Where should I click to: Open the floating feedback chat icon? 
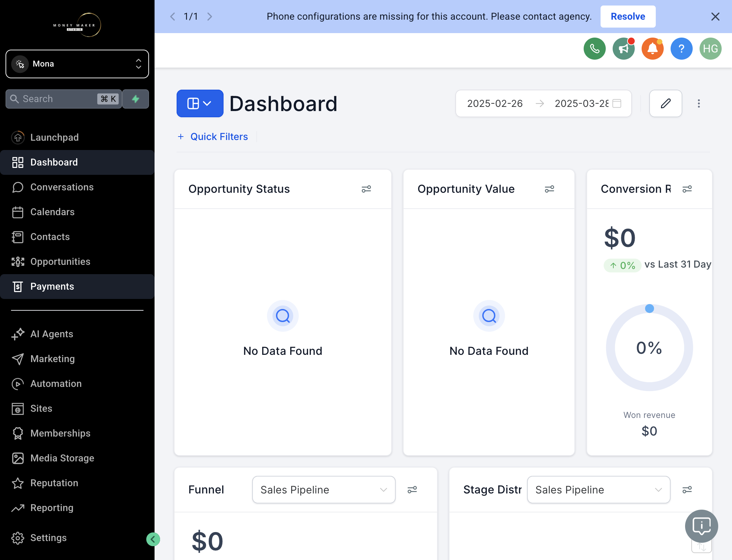point(701,526)
